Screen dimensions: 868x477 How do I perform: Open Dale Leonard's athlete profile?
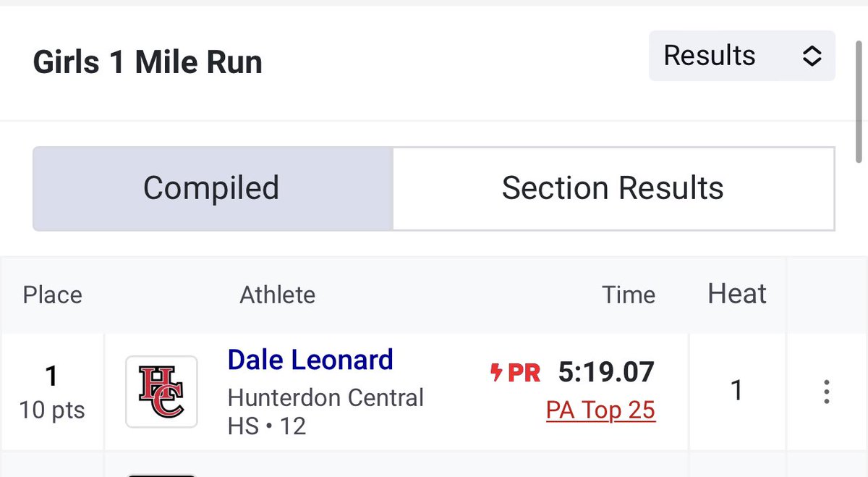(310, 360)
